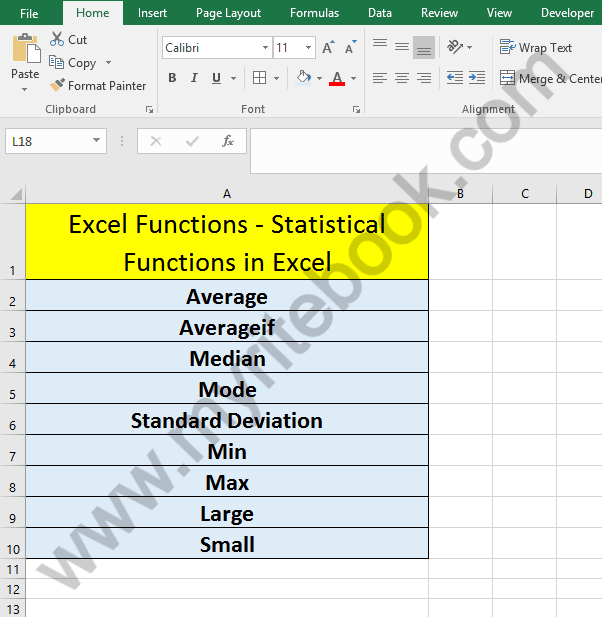Expand the Paste options arrow
Screen dimensions: 602x617
click(x=24, y=90)
